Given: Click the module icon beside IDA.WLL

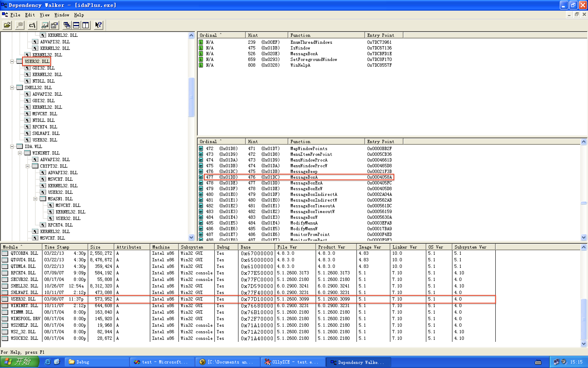Looking at the screenshot, I should [20, 146].
